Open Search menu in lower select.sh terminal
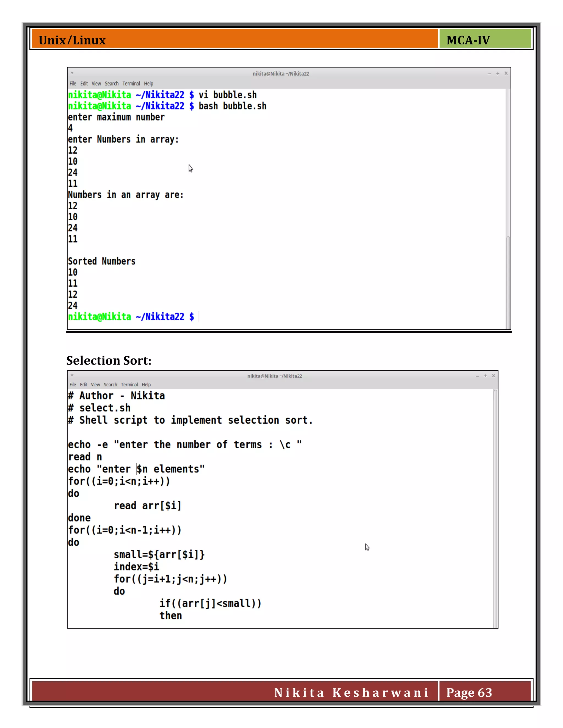563x728 pixels. [111, 385]
